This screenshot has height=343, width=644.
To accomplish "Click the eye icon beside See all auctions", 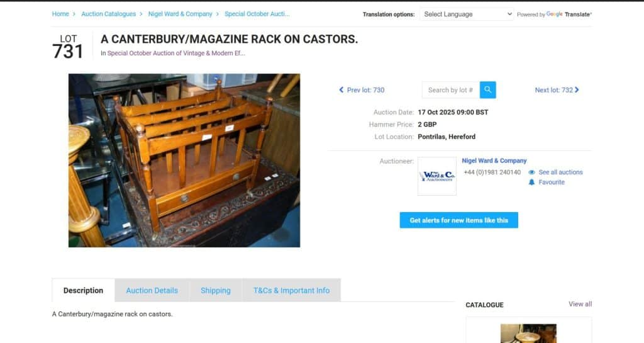I will coord(531,172).
